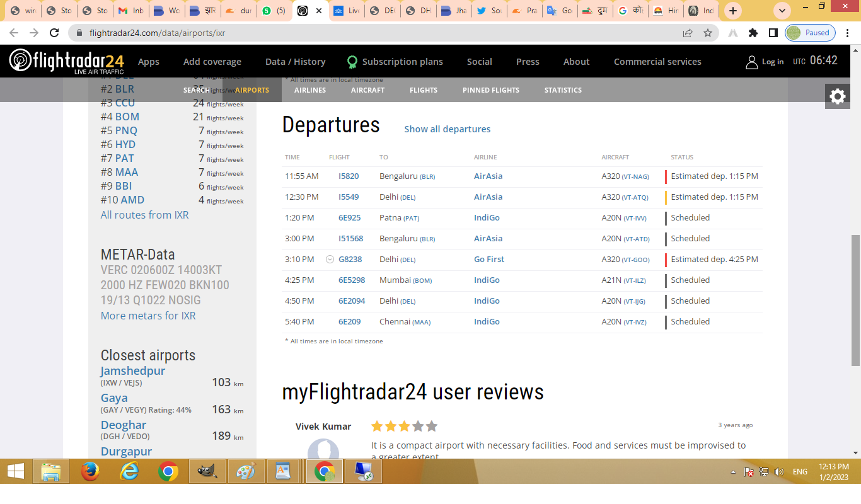
Task: Open the Social menu
Action: (x=479, y=62)
